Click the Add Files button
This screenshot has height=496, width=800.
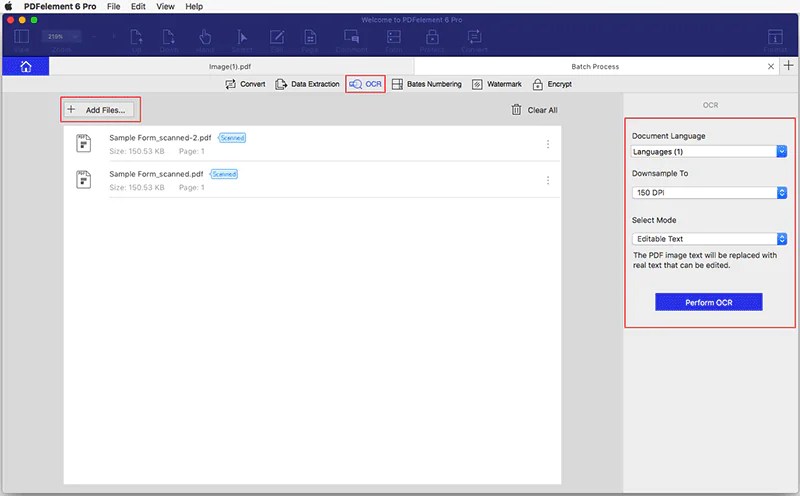(100, 110)
